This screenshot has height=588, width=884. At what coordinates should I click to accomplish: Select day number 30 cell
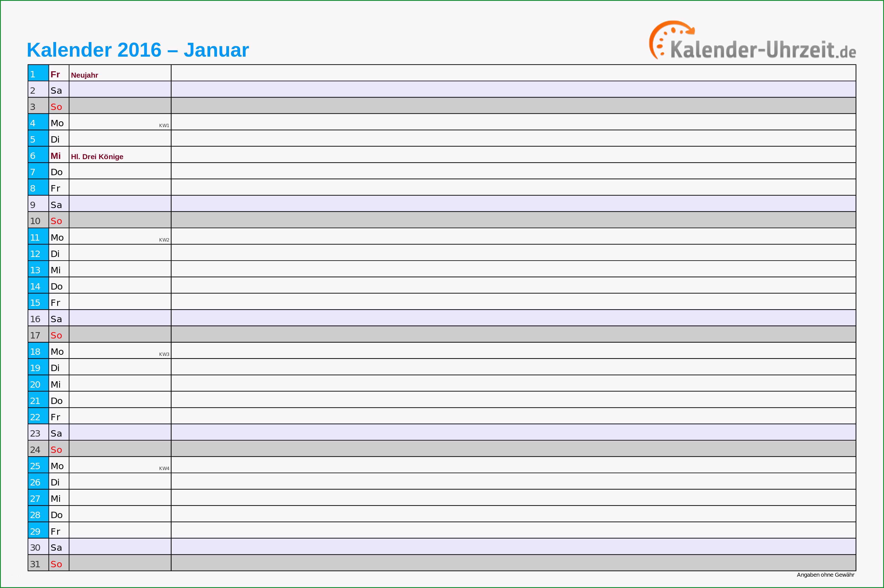pyautogui.click(x=38, y=546)
